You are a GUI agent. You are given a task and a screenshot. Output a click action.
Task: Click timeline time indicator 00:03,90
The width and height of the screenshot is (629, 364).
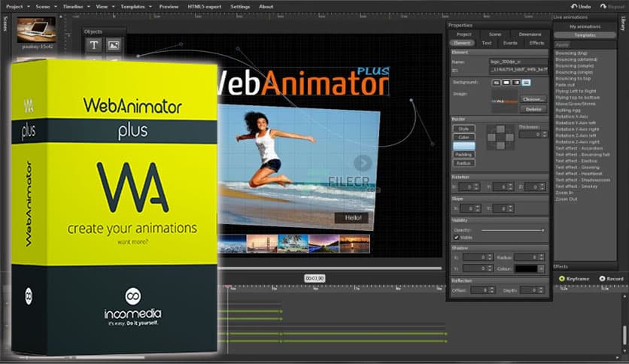click(x=314, y=278)
